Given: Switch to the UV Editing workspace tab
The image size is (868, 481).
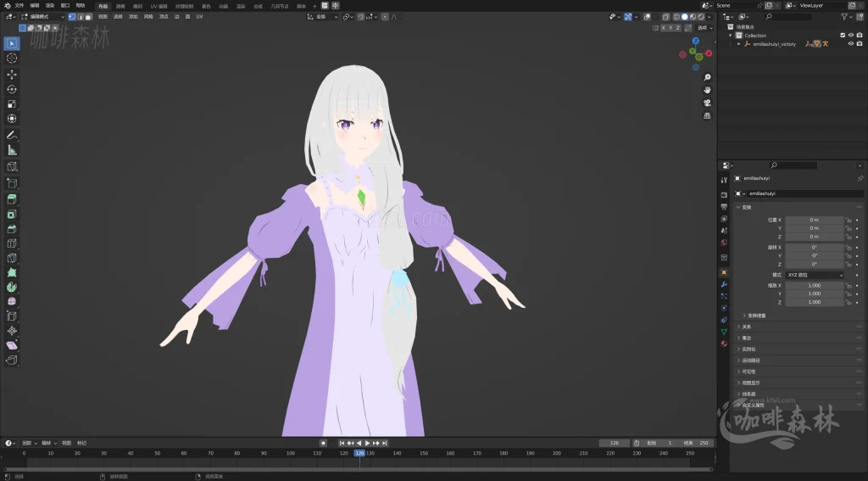Looking at the screenshot, I should (159, 6).
